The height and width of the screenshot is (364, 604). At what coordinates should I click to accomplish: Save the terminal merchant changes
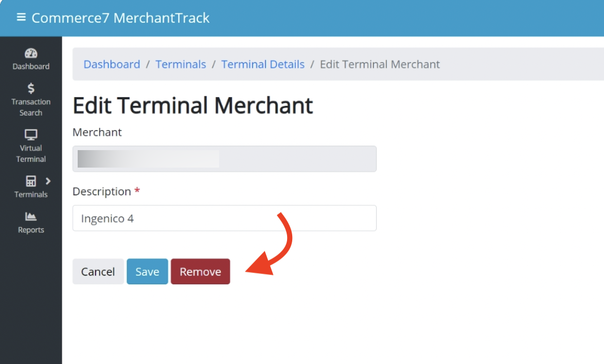click(x=147, y=271)
